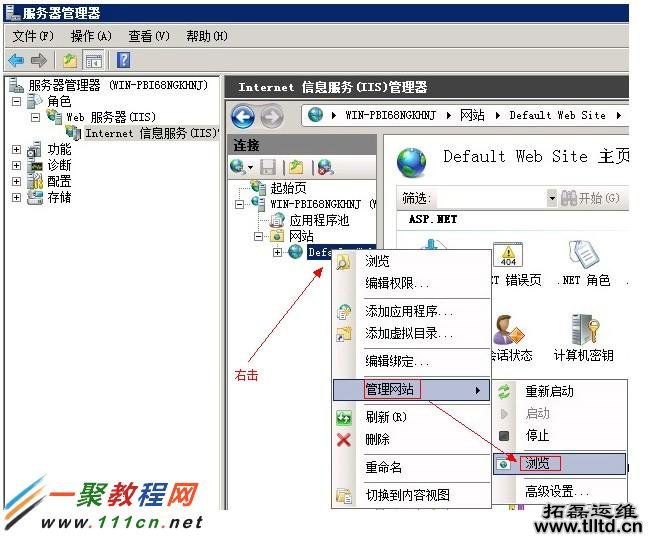Click the disconnect icon in Connections toolbar
The height and width of the screenshot is (540, 648).
pos(326,167)
